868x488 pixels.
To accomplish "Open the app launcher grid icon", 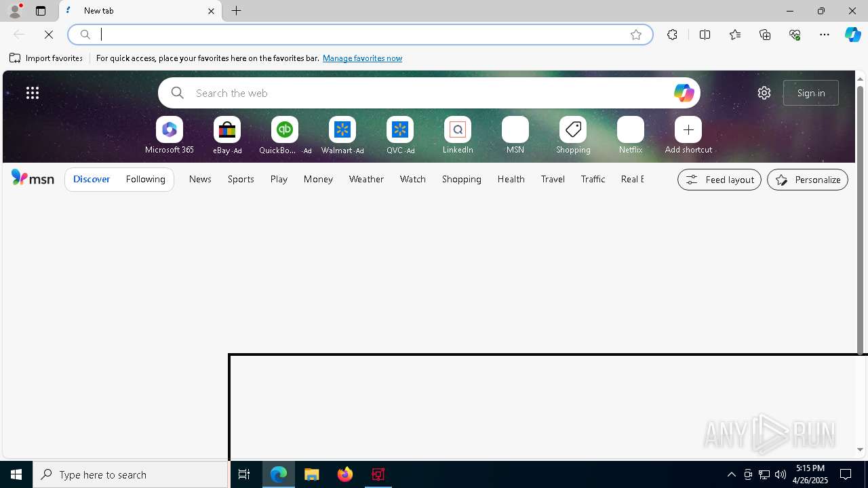I will tap(33, 93).
